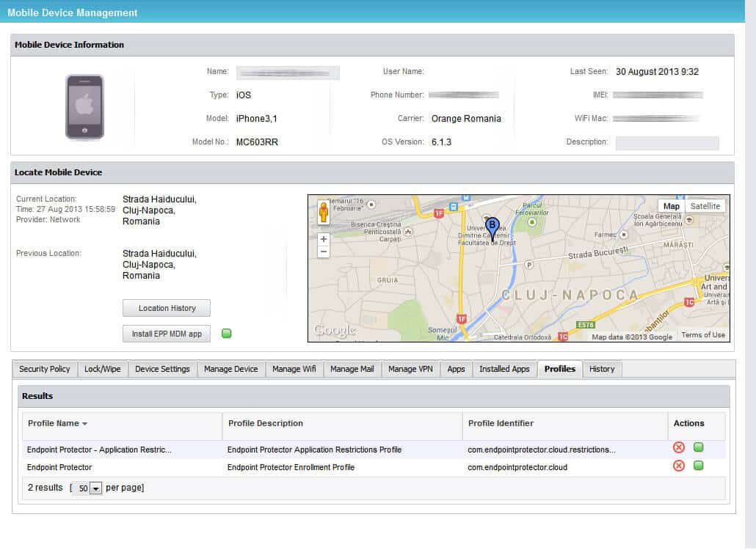The image size is (756, 550).
Task: Click the iPhone3,1 model value
Action: click(256, 119)
